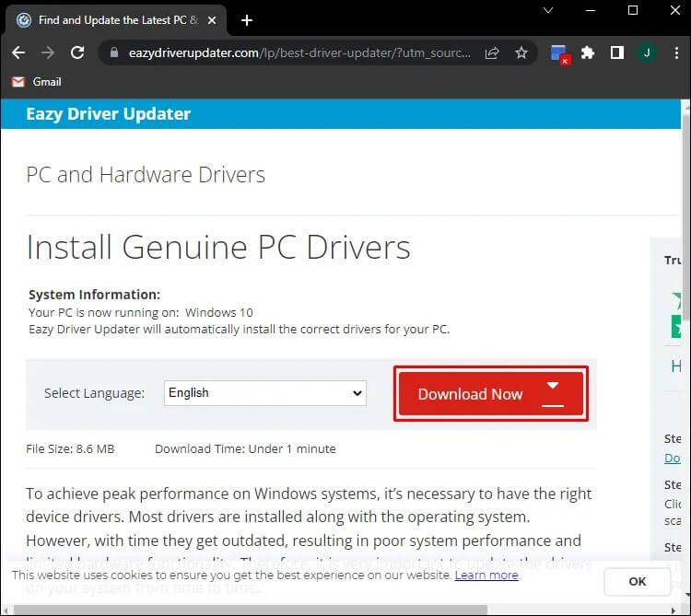691x616 pixels.
Task: Toggle the browser side panel
Action: [x=617, y=53]
